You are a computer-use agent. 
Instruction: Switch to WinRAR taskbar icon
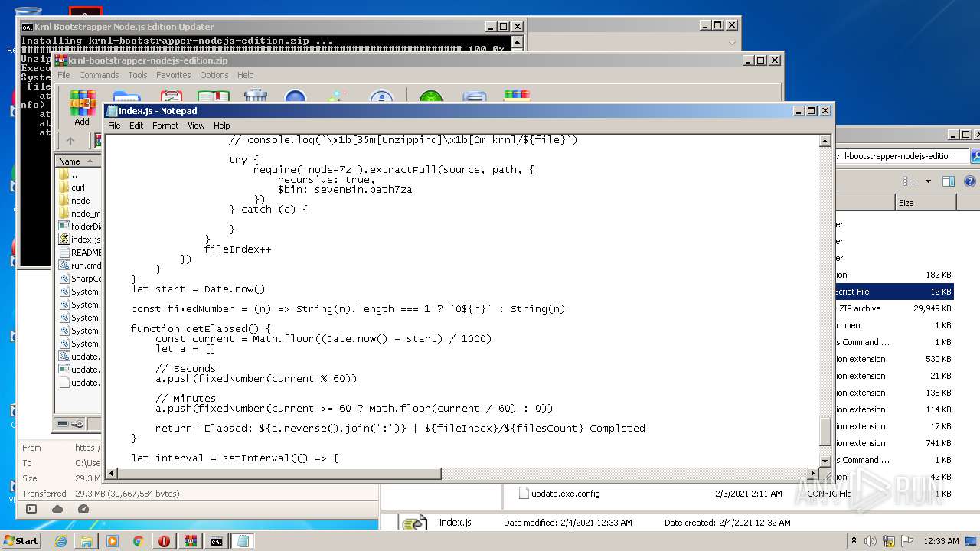[191, 541]
